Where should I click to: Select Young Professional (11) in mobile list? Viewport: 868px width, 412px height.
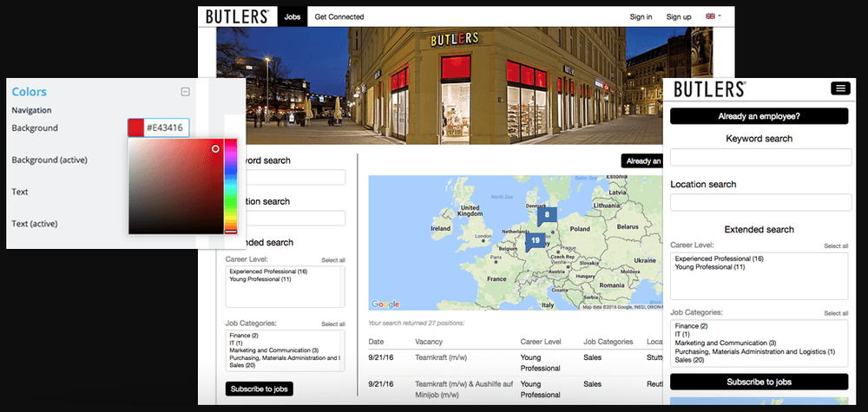click(710, 267)
